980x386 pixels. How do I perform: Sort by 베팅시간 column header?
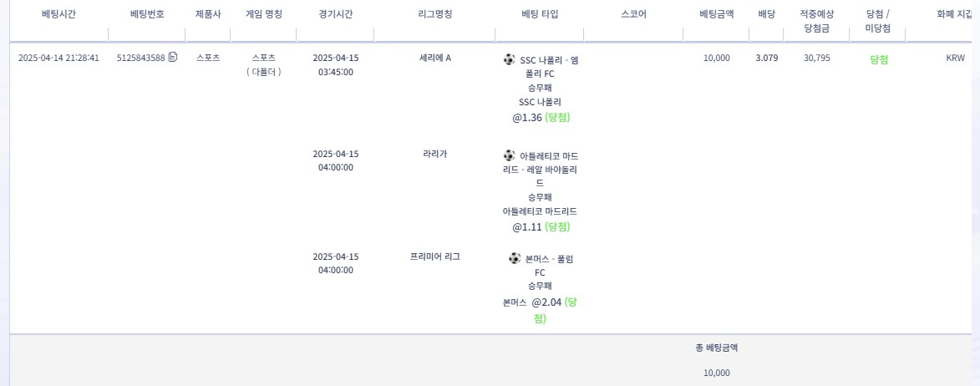pos(58,14)
